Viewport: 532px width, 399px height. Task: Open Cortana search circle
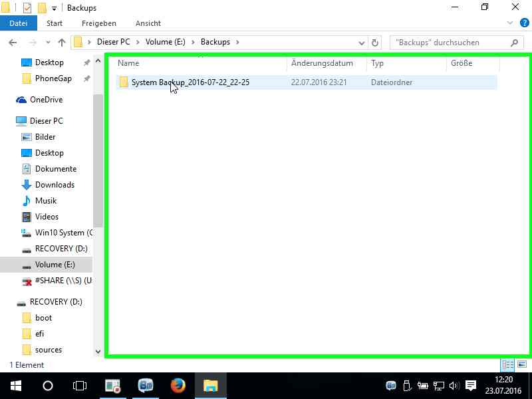coord(48,386)
